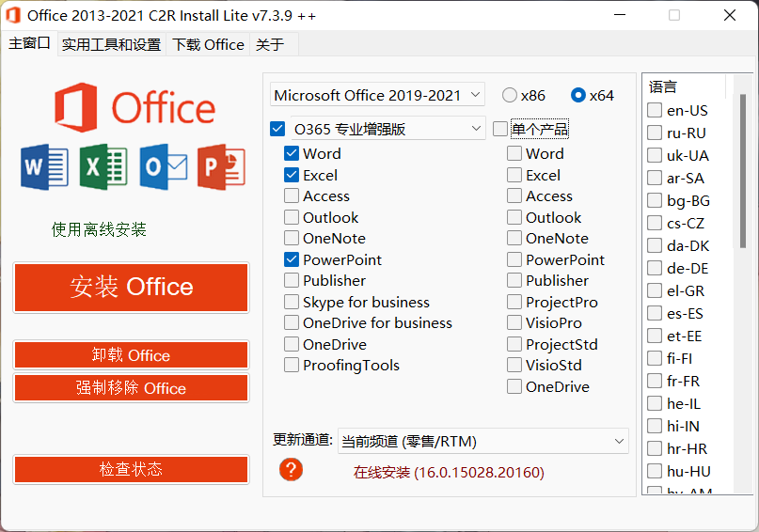The image size is (759, 532).
Task: Check the he-IL language
Action: 655,403
